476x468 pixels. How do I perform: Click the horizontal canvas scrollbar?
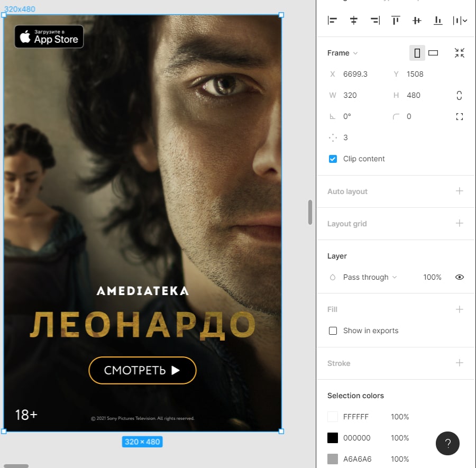point(16,466)
